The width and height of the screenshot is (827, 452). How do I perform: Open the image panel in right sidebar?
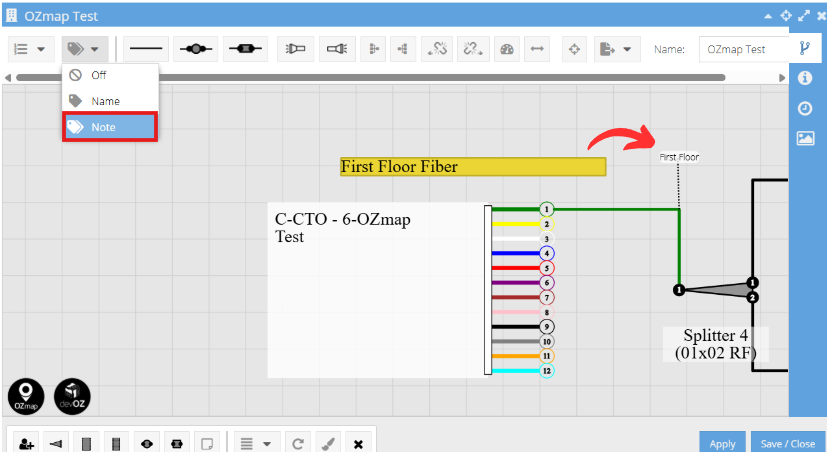[x=805, y=138]
